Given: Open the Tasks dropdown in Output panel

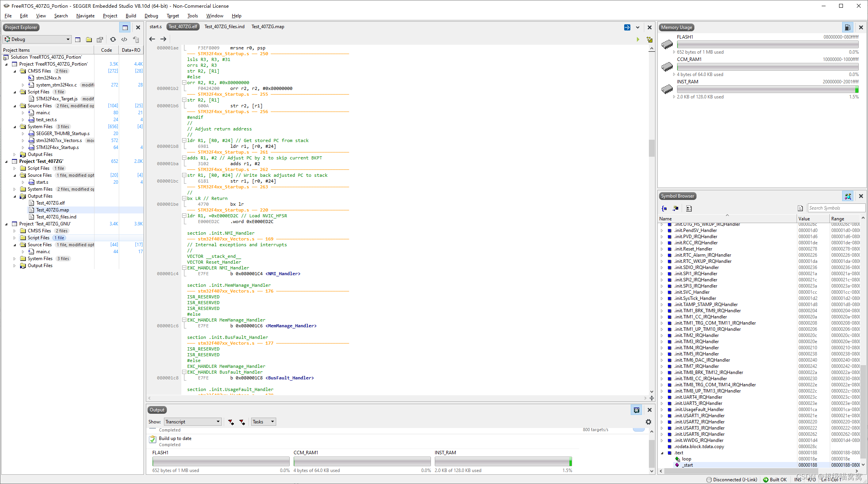Looking at the screenshot, I should (x=263, y=422).
